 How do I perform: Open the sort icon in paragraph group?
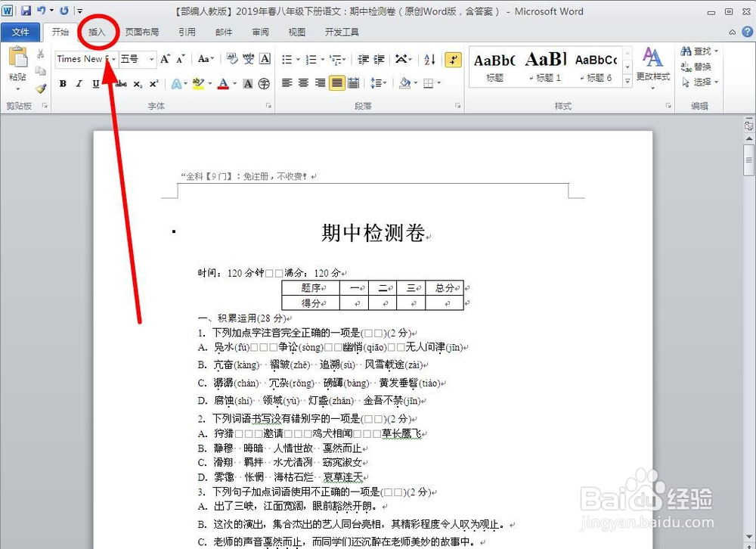(x=429, y=60)
